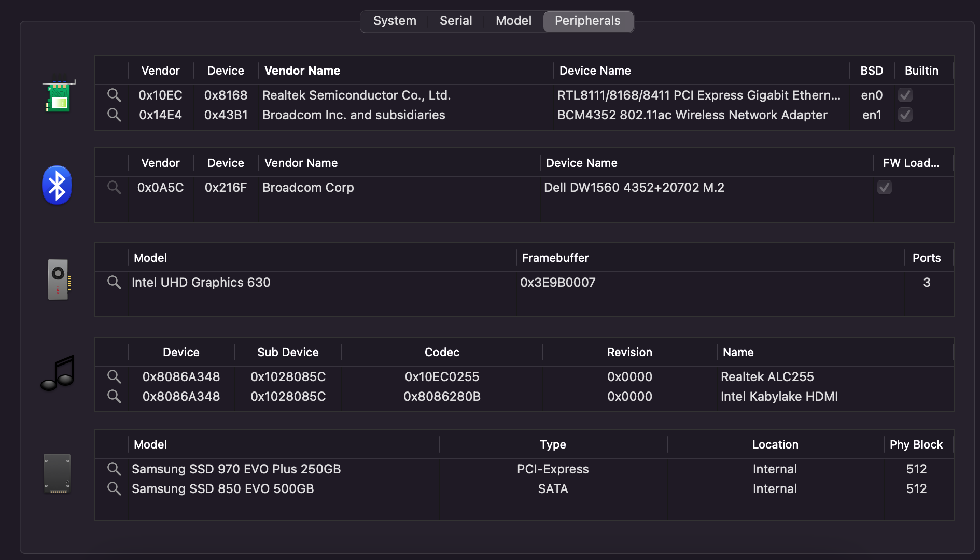This screenshot has height=560, width=980.
Task: Select Broadcom Inc. and subsidiaries cell
Action: click(x=354, y=115)
